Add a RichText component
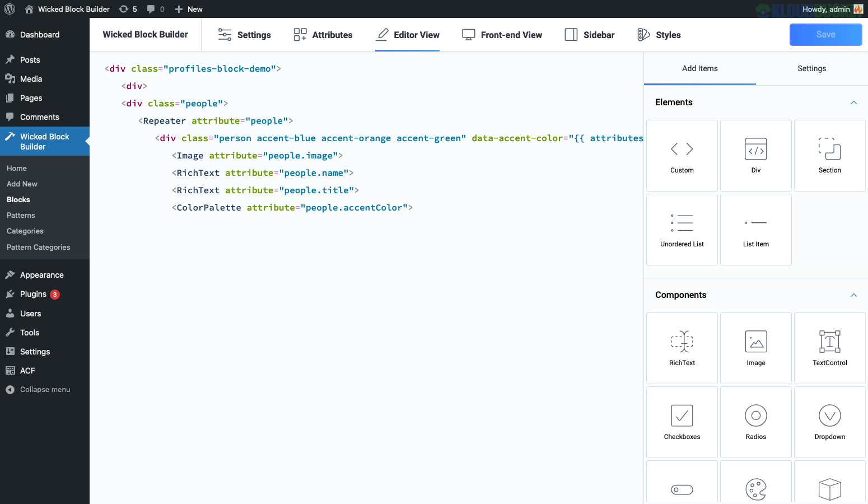Viewport: 868px width, 504px height. [x=682, y=348]
